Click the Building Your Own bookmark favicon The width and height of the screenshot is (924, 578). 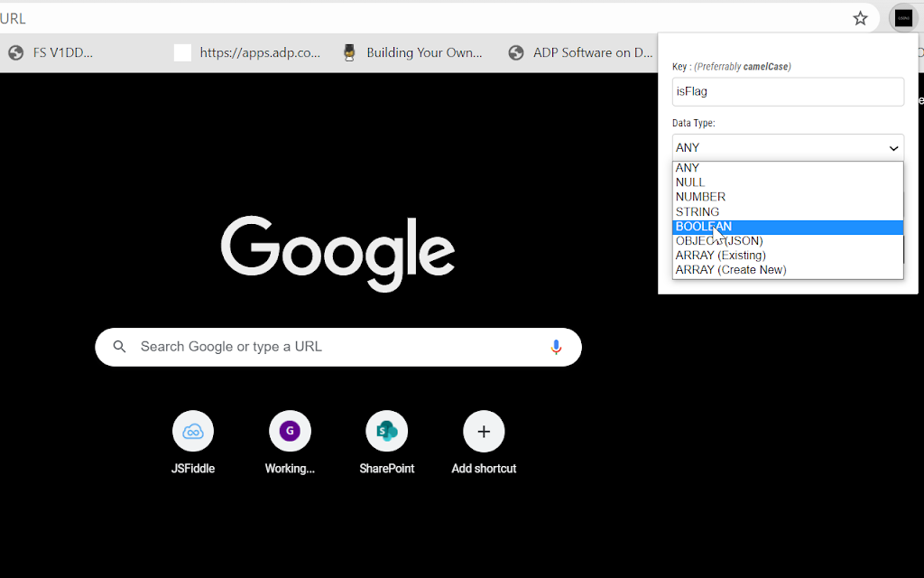[349, 52]
